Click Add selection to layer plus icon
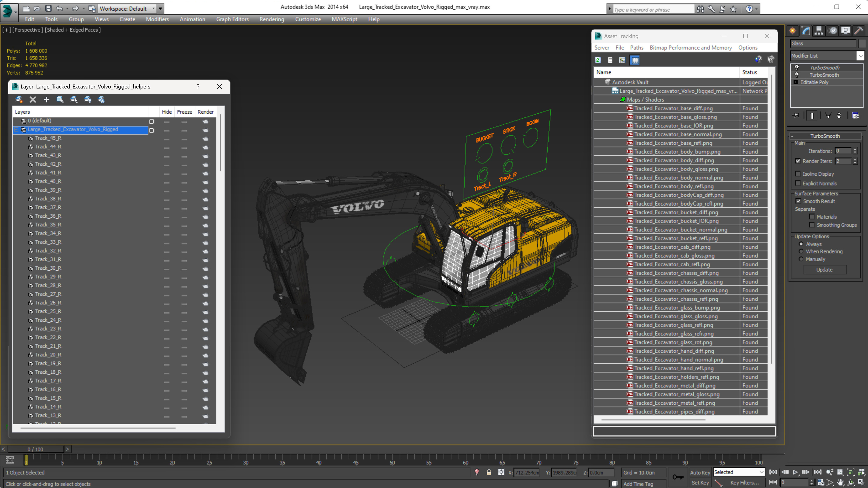868x488 pixels. point(47,99)
